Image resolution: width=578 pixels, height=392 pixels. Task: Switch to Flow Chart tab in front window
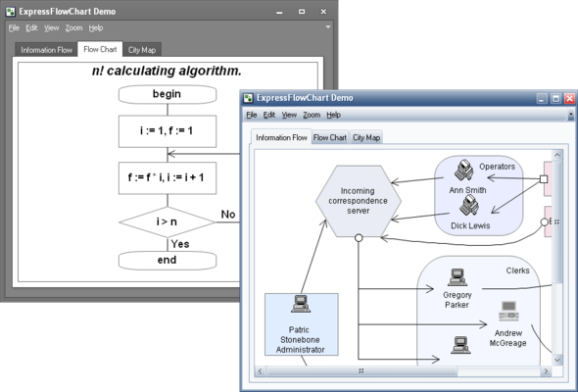coord(330,137)
